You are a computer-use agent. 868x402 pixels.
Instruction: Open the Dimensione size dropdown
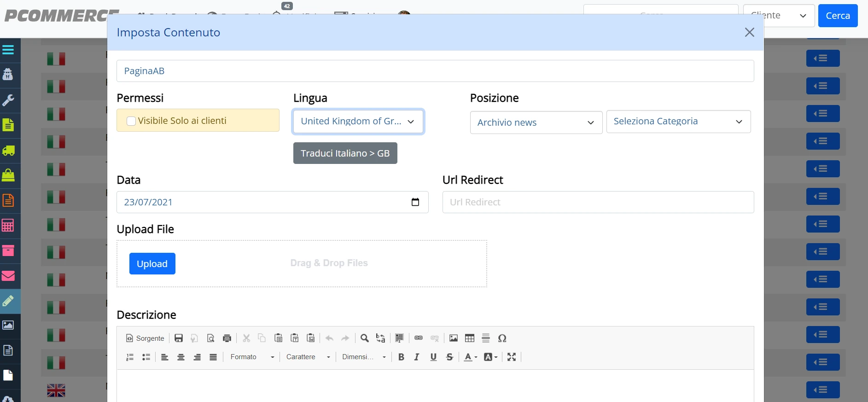pyautogui.click(x=364, y=357)
